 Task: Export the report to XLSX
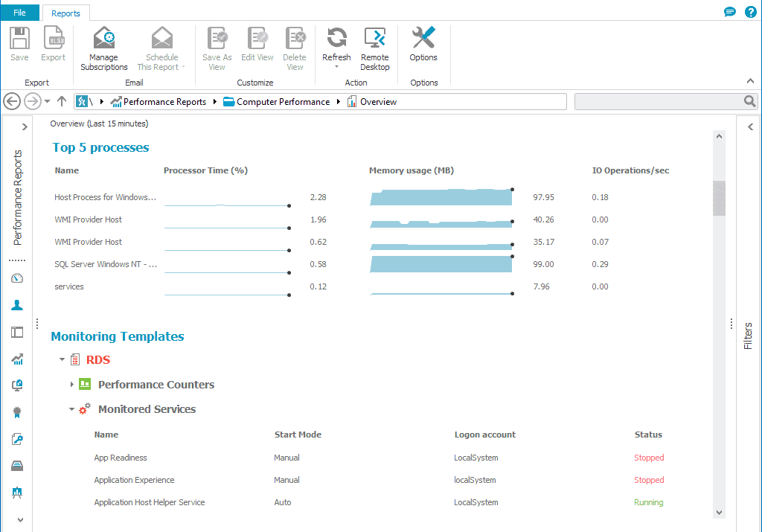53,44
